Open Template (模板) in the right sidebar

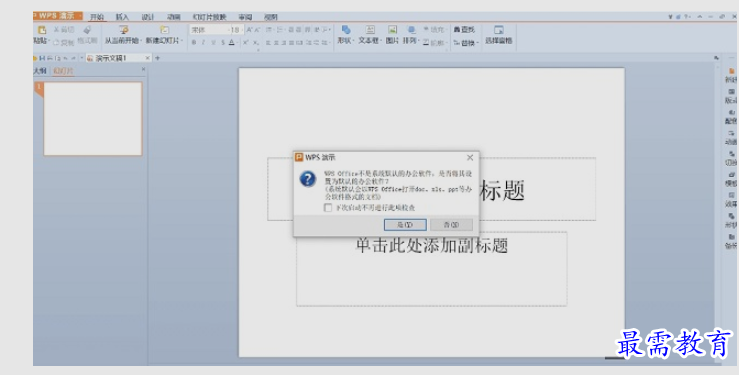(x=731, y=179)
